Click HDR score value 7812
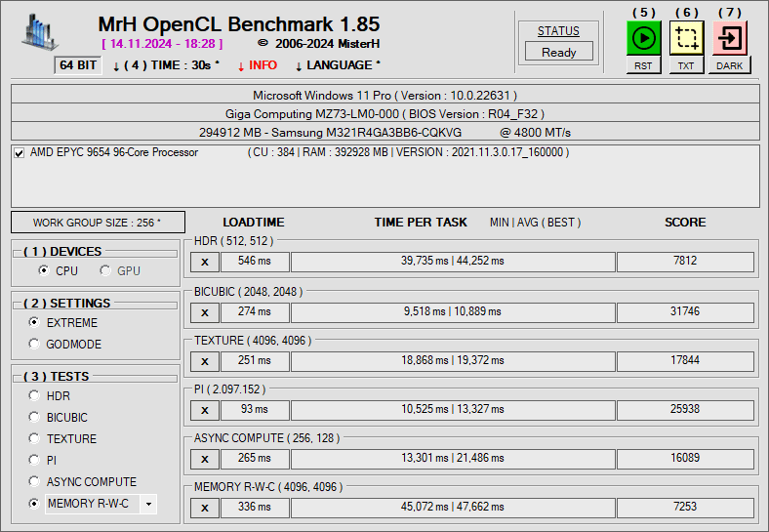 pos(685,262)
